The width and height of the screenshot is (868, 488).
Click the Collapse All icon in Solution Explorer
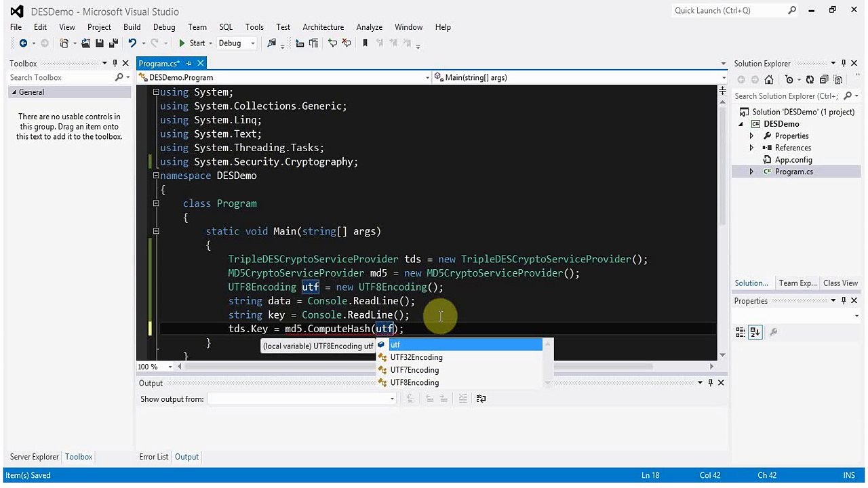pos(824,80)
